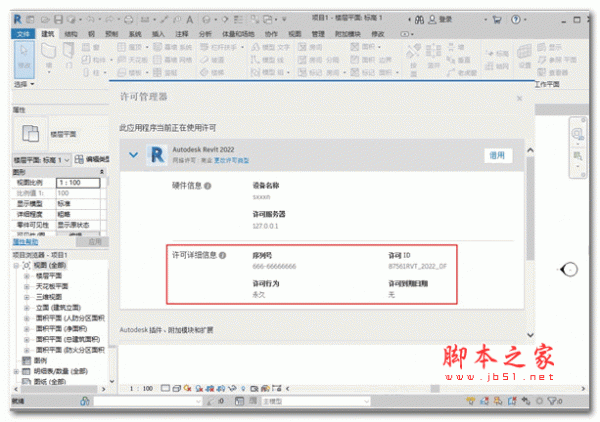Click the Save disk icon in quick access toolbar
Screen dimensions: 600x422
tap(58, 19)
